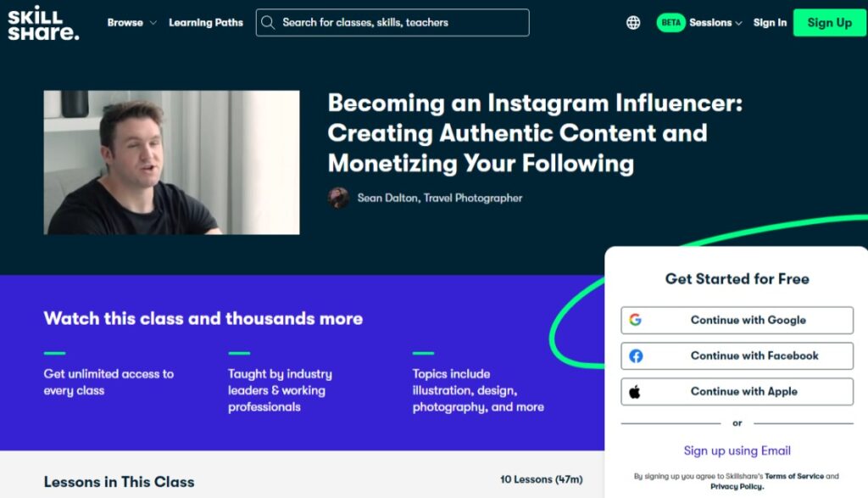Image resolution: width=868 pixels, height=498 pixels.
Task: Click Sign In in the header
Action: click(770, 23)
